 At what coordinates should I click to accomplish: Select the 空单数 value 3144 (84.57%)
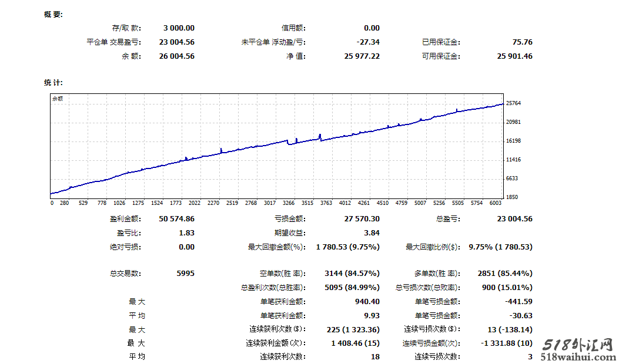tap(352, 273)
